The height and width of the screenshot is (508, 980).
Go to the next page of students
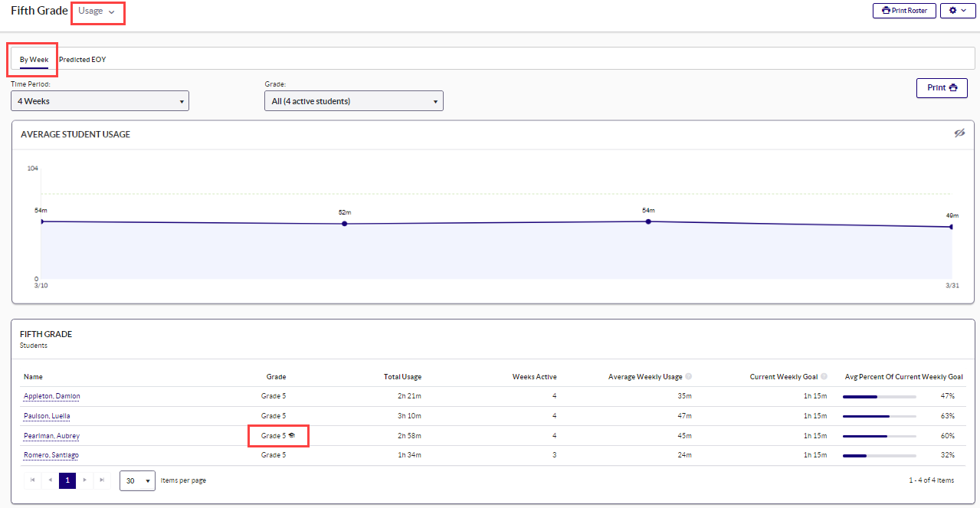point(84,480)
